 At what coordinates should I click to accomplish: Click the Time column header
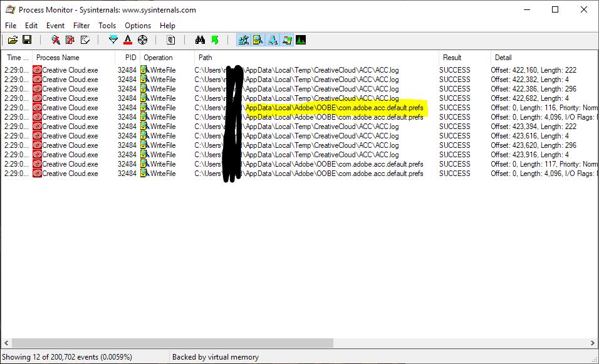click(17, 58)
